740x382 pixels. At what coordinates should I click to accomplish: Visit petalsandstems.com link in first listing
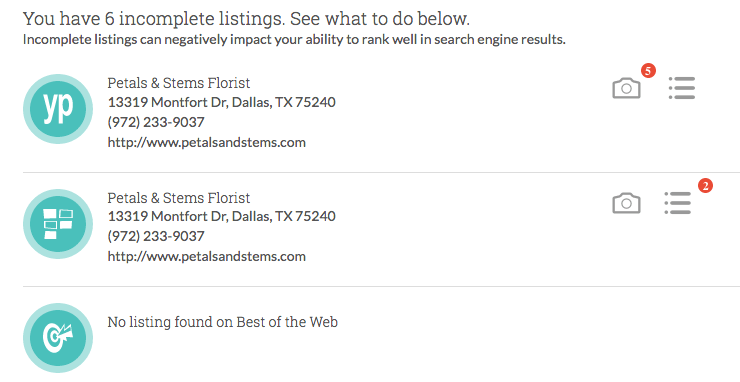pos(207,142)
